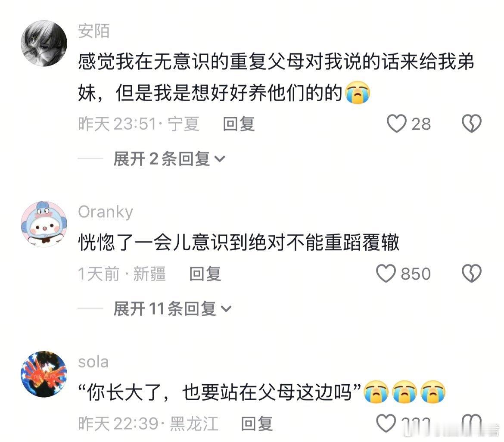Open Oranky's cartoon avatar
Screen dimensions: 504x442
(44, 224)
